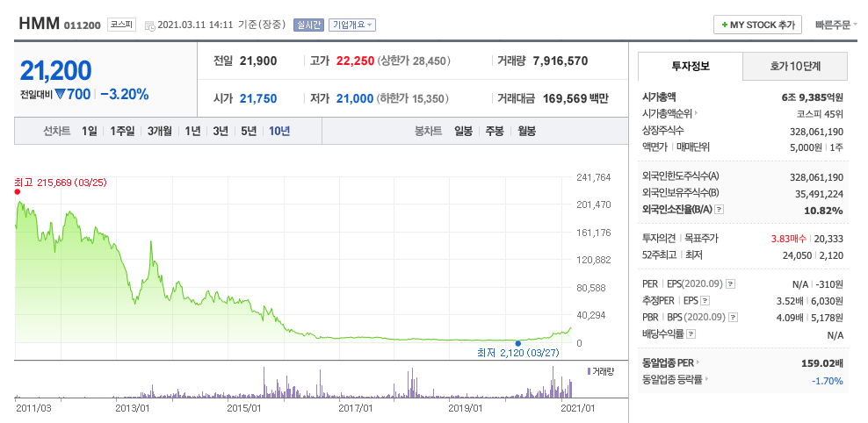
Task: Open help icon next to 추정PER EPS
Action: (705, 301)
